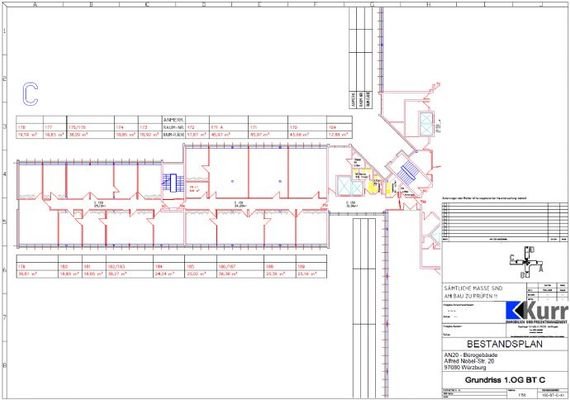Select the room 171 A cell in the top table
Image resolution: width=570 pixels, height=400 pixels.
coord(229,128)
